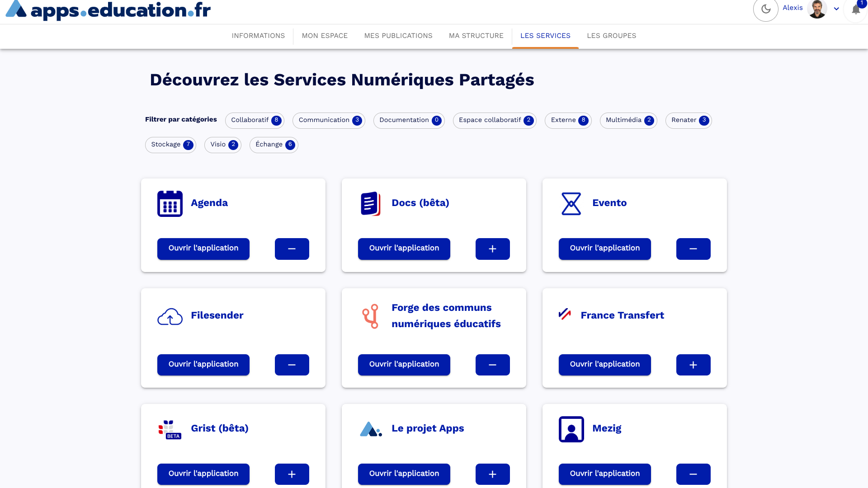This screenshot has height=488, width=868.
Task: Add Grist (bêta) to favorites plus
Action: pos(292,474)
